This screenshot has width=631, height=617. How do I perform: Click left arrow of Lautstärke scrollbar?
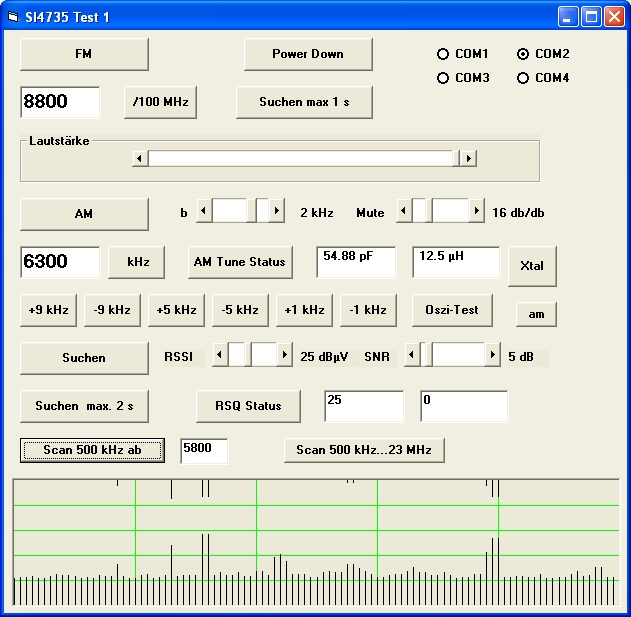tap(141, 158)
